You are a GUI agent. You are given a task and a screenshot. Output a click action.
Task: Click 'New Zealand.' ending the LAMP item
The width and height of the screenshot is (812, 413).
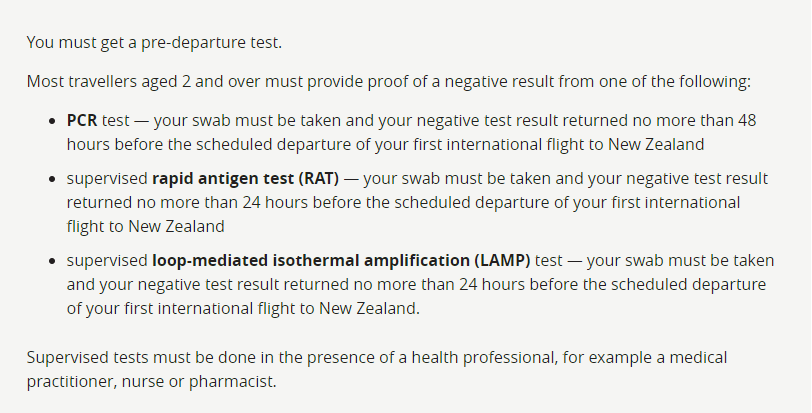click(x=369, y=309)
